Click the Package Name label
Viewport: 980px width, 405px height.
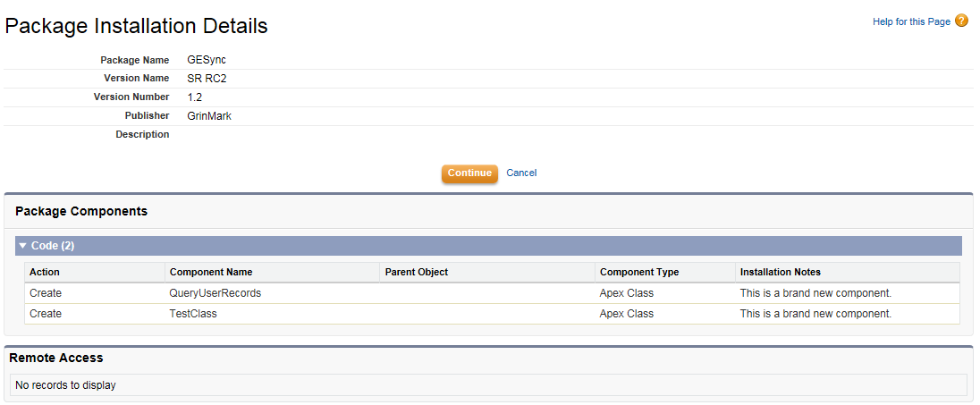coord(135,60)
